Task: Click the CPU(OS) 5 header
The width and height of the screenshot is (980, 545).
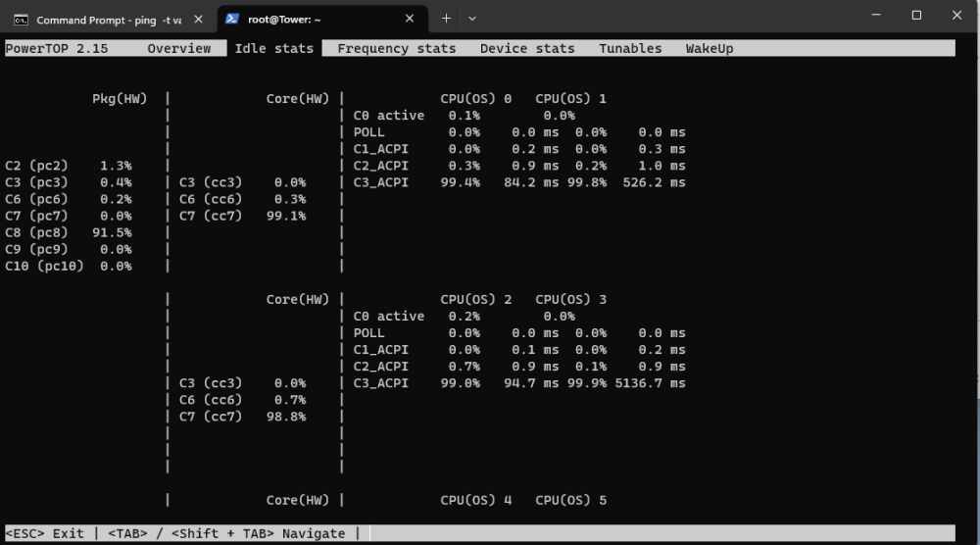Action: coord(570,500)
